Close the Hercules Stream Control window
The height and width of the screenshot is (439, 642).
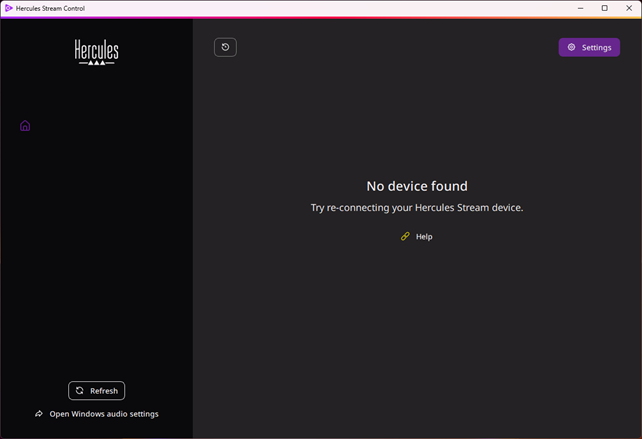pyautogui.click(x=629, y=8)
